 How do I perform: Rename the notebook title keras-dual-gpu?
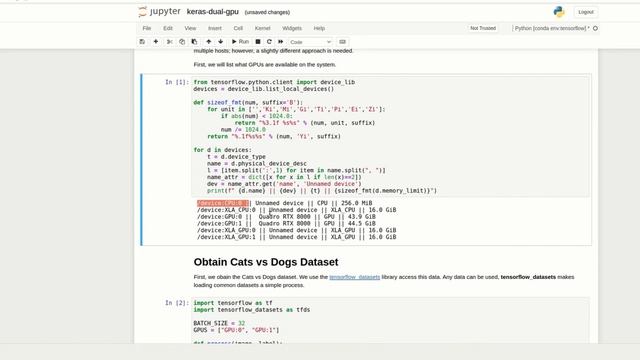[213, 12]
